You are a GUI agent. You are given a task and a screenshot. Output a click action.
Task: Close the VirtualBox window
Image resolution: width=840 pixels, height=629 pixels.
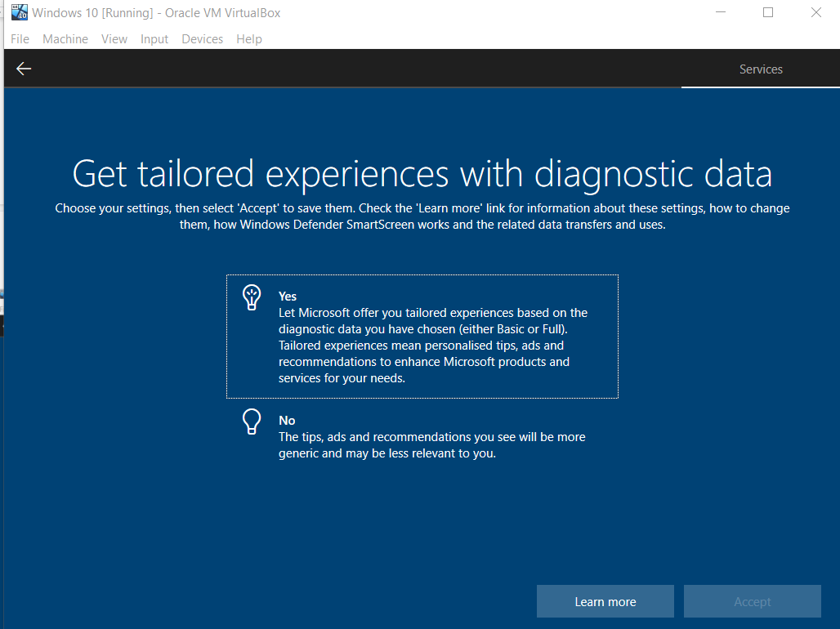click(815, 12)
